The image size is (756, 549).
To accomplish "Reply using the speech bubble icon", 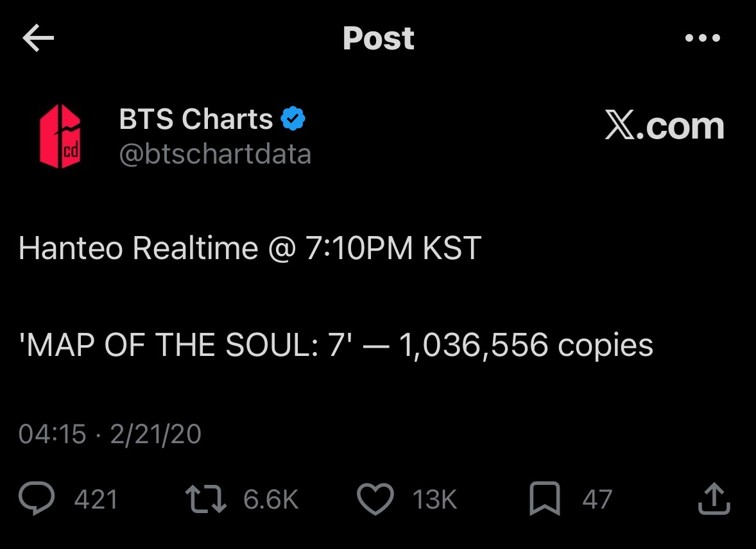I will (x=38, y=500).
